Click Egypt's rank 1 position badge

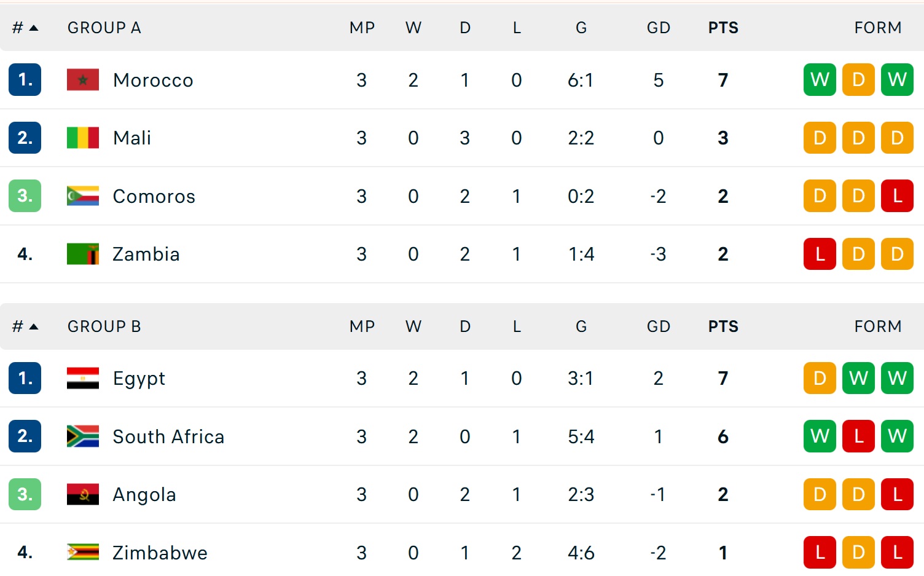click(x=25, y=378)
